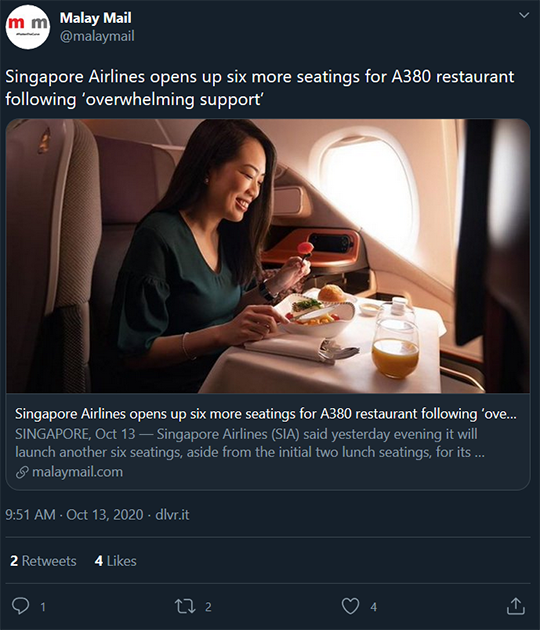Visit the @malaymail handle
This screenshot has height=630, width=540.
tap(97, 36)
